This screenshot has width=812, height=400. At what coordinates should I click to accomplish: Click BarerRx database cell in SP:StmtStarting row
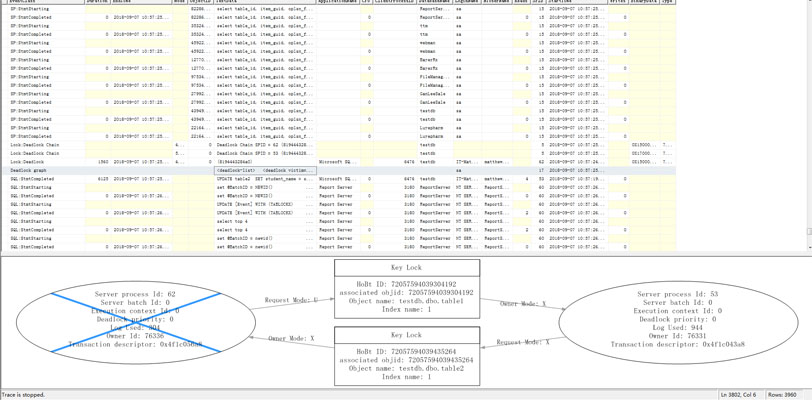click(436, 60)
